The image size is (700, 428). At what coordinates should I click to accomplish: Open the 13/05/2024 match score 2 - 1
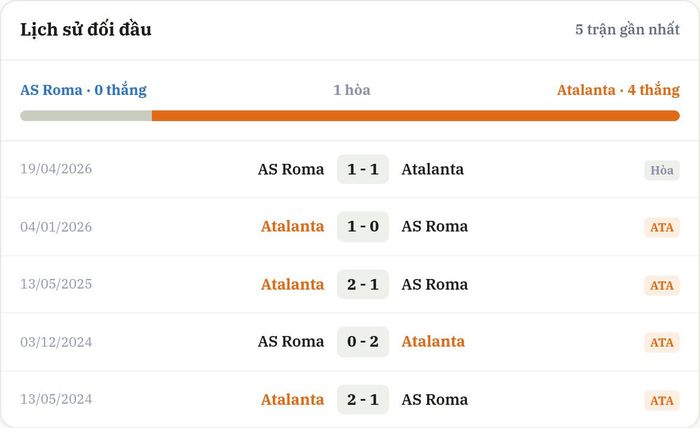363,399
